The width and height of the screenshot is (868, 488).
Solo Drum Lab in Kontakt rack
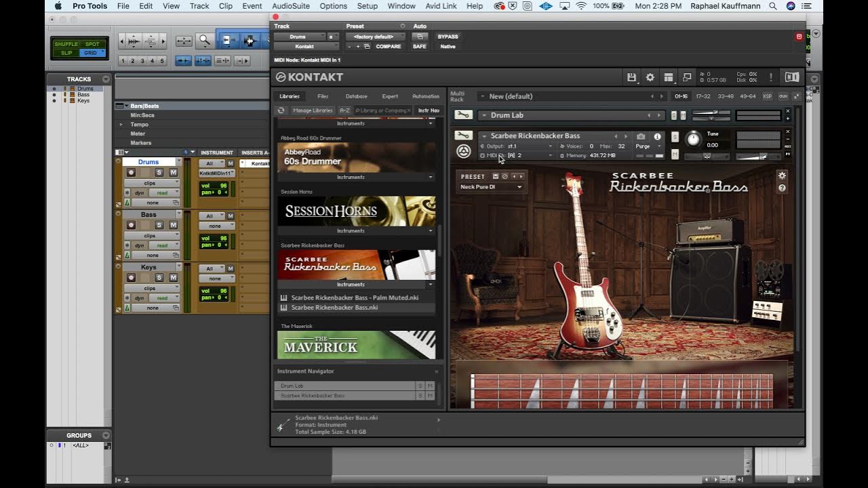pyautogui.click(x=674, y=115)
